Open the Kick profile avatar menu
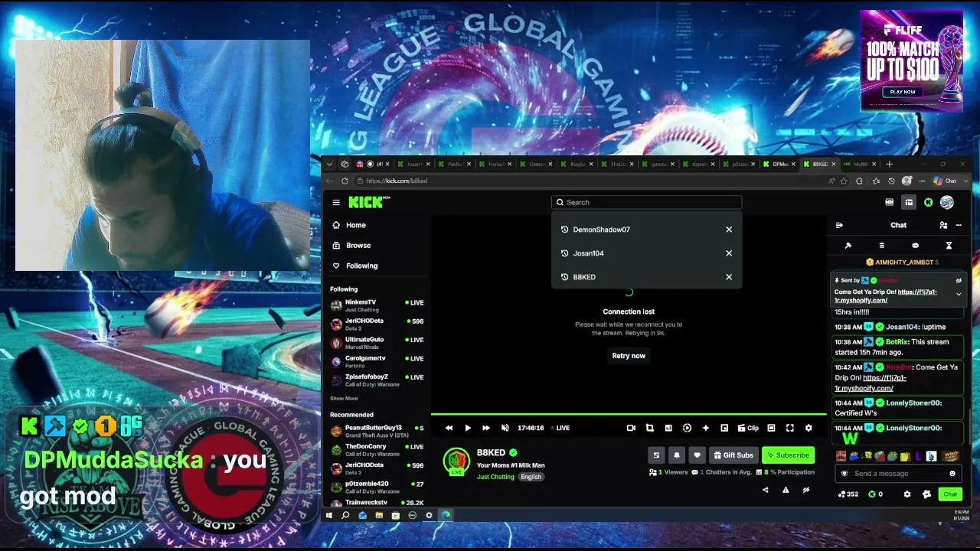The image size is (980, 551). pos(947,202)
